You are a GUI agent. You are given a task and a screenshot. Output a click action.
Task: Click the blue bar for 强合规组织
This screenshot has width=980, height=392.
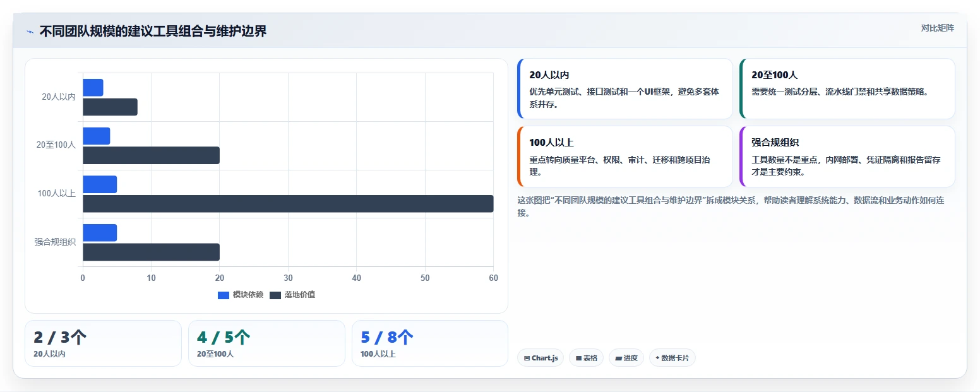[x=100, y=233]
